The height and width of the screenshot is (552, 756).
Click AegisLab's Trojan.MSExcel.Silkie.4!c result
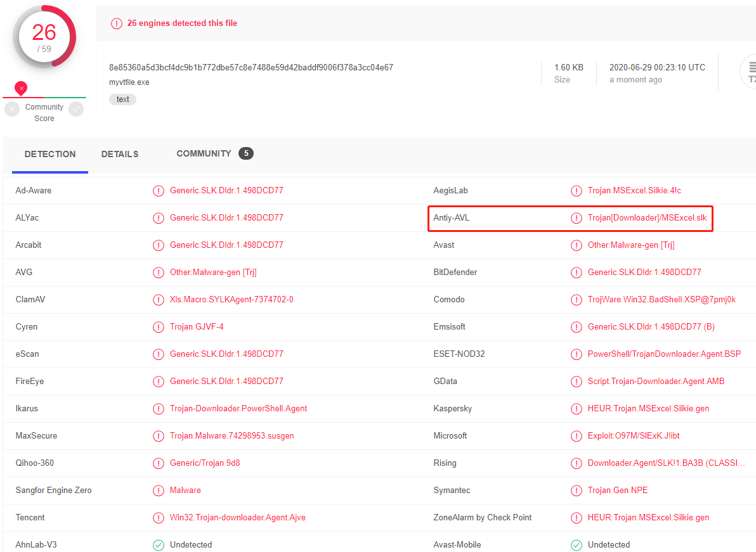point(634,191)
